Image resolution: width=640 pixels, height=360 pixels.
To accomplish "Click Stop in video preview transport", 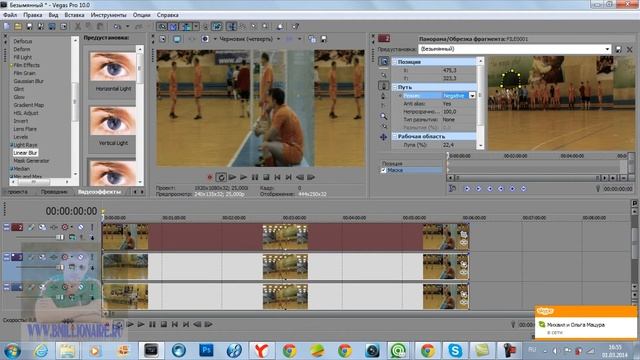I will click(x=266, y=177).
